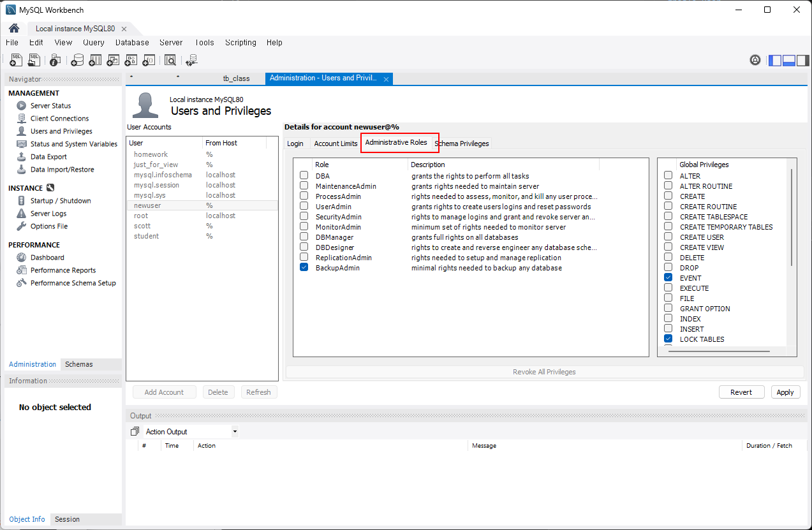Image resolution: width=812 pixels, height=530 pixels.
Task: Switch to the tb_class editor tab
Action: tap(236, 78)
